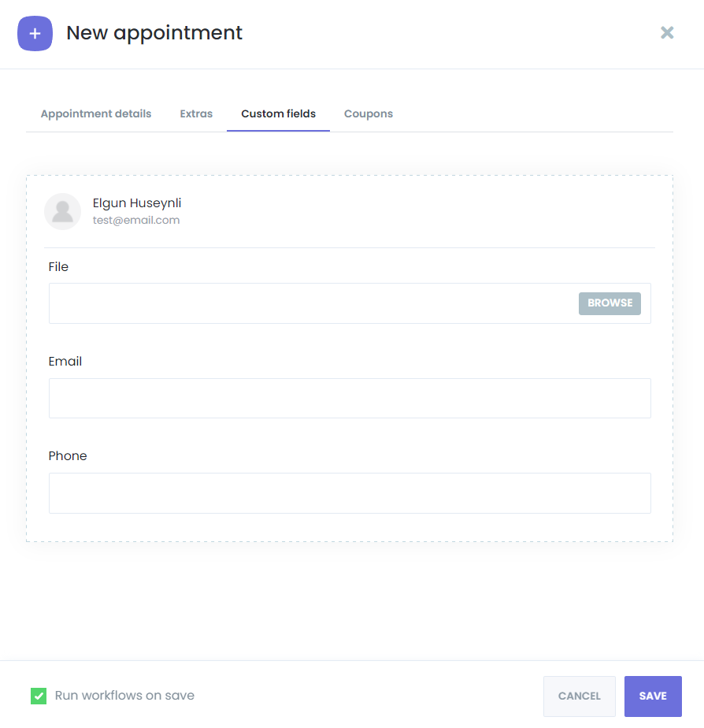Click the Phone field label
The height and width of the screenshot is (728, 704).
68,456
